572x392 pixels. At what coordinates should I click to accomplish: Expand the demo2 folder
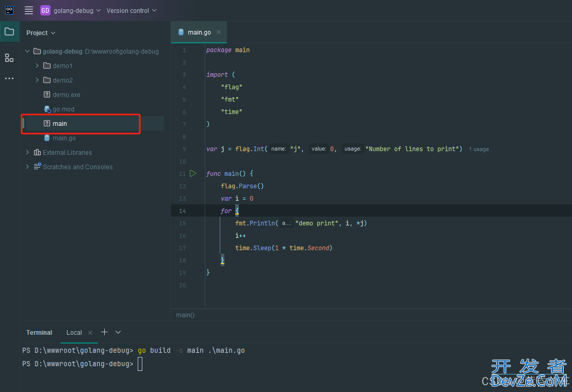tap(37, 80)
